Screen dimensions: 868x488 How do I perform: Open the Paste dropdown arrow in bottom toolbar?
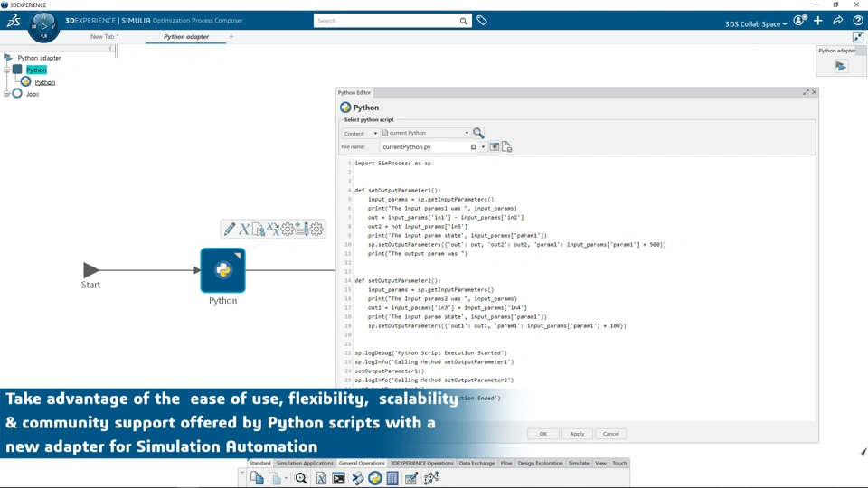coord(286,479)
